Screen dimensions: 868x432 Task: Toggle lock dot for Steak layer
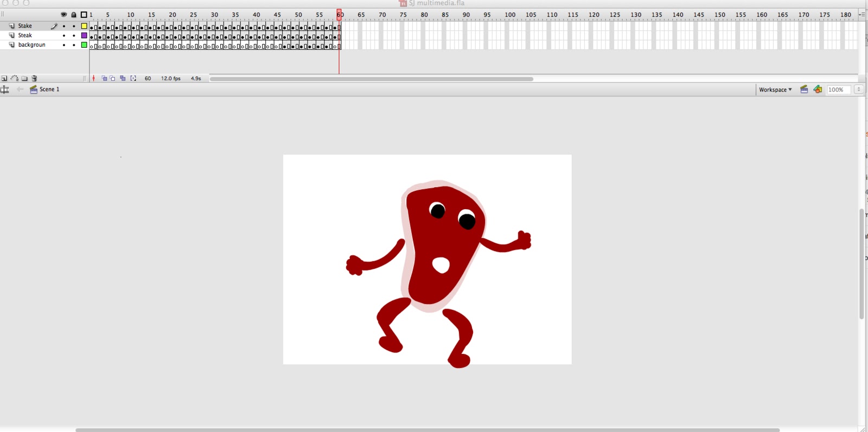click(x=74, y=36)
